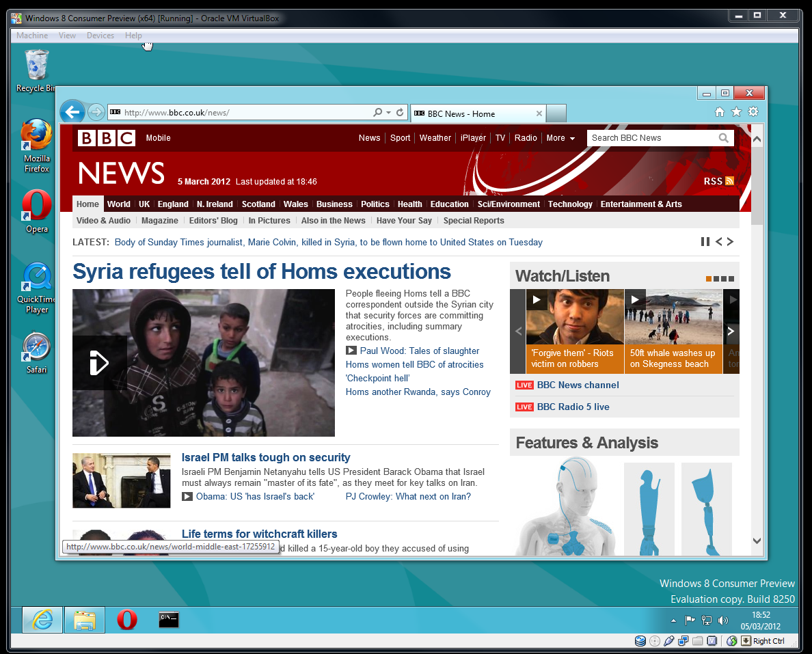Viewport: 812px width, 654px height.
Task: Close the BBC News - Home tab
Action: (x=539, y=113)
